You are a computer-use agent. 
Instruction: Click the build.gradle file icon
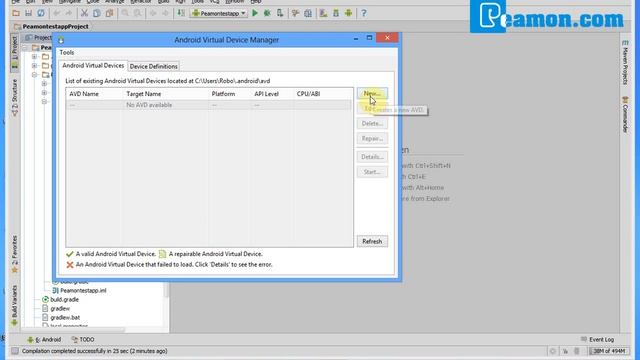(45, 300)
